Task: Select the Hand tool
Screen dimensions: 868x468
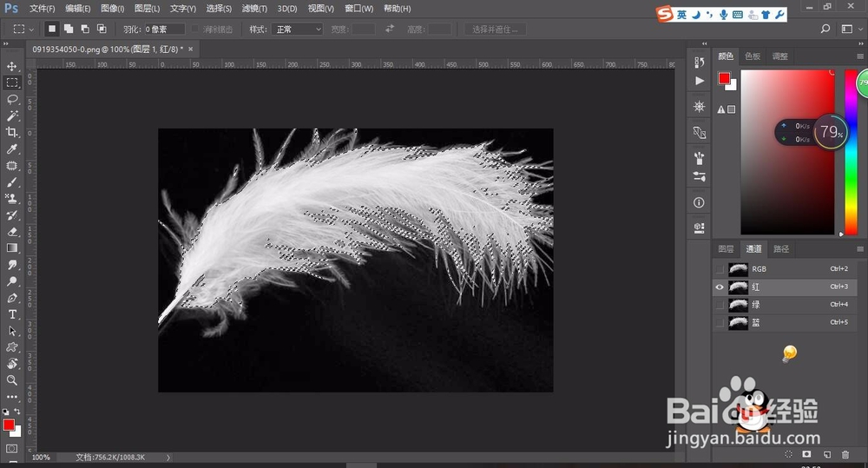Action: coord(11,364)
